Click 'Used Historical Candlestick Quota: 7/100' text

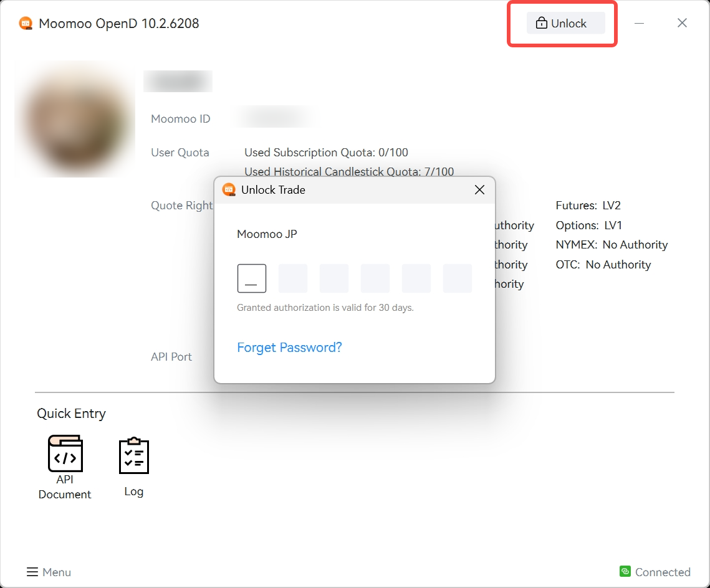pyautogui.click(x=349, y=171)
